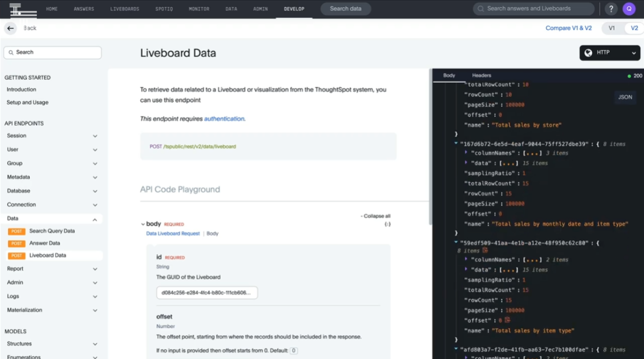Open the Liveboards tab

coord(125,9)
